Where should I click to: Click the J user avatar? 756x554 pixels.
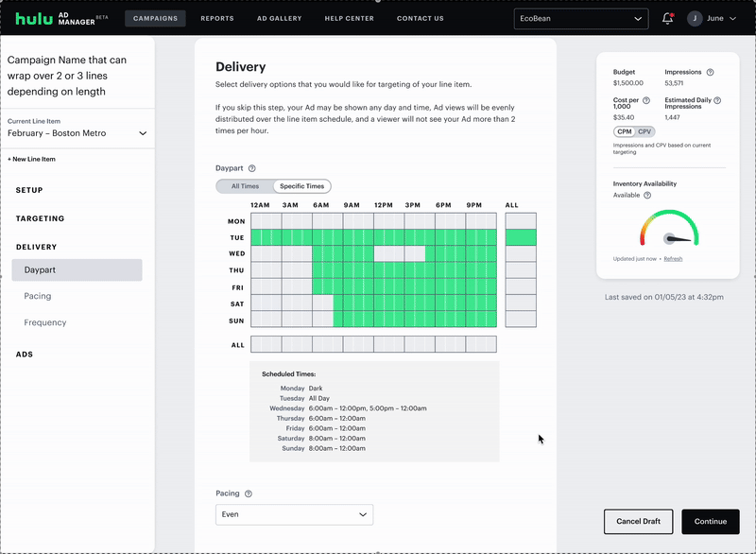(696, 18)
